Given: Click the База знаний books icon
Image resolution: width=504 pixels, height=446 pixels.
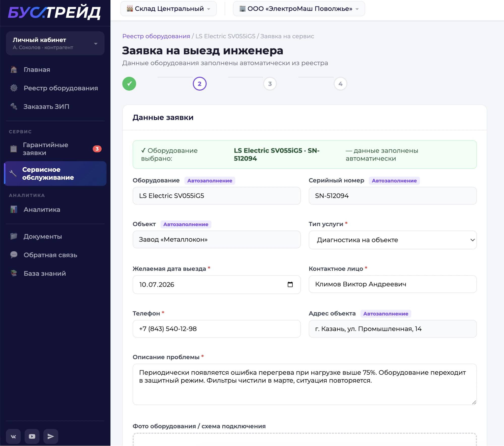Looking at the screenshot, I should [14, 273].
